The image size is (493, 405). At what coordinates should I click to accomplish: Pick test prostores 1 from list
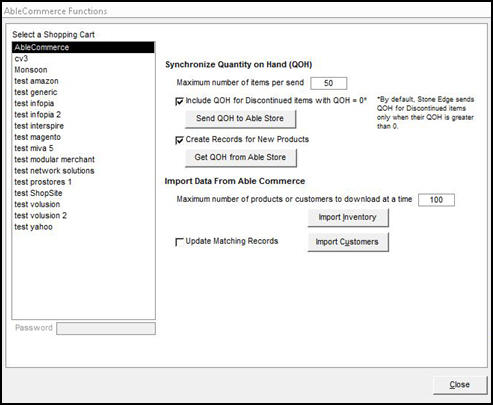(83, 182)
